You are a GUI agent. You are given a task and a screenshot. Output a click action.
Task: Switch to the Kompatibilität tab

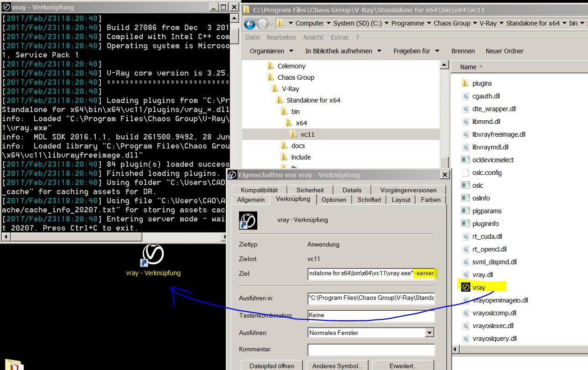[259, 190]
